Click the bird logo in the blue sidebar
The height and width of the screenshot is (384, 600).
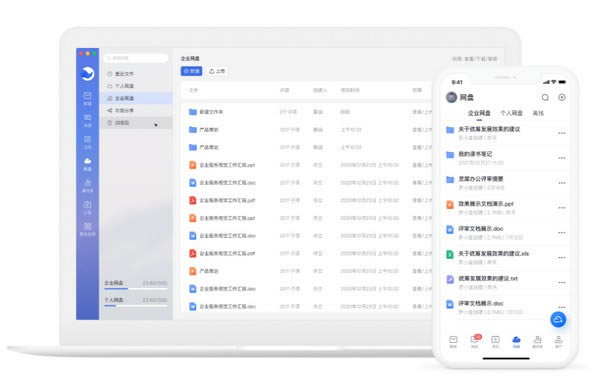pyautogui.click(x=88, y=73)
